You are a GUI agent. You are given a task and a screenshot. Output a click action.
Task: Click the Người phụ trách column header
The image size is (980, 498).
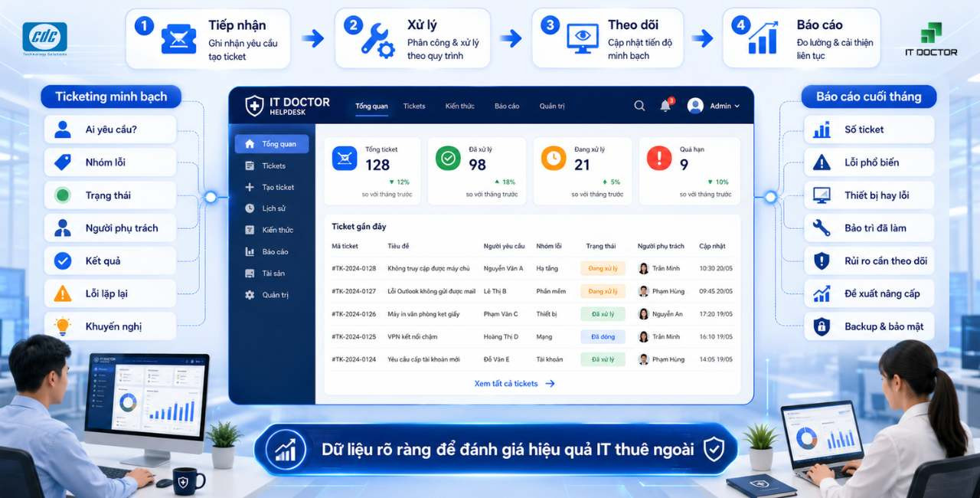pos(661,246)
